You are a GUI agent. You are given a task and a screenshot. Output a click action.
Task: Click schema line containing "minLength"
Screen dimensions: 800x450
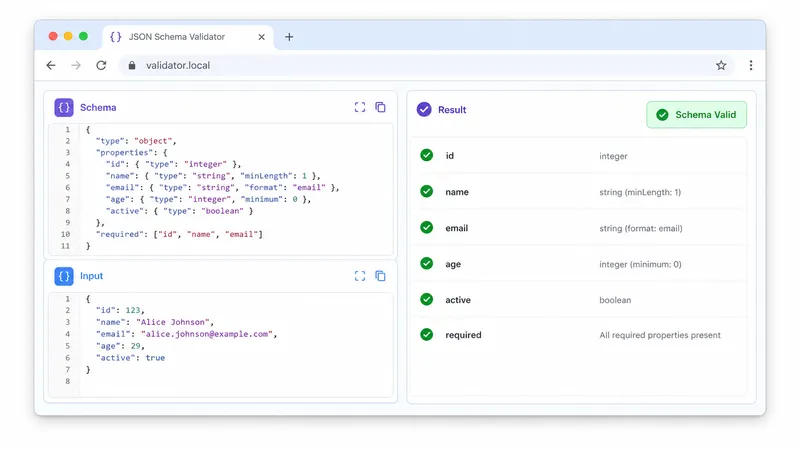point(213,176)
